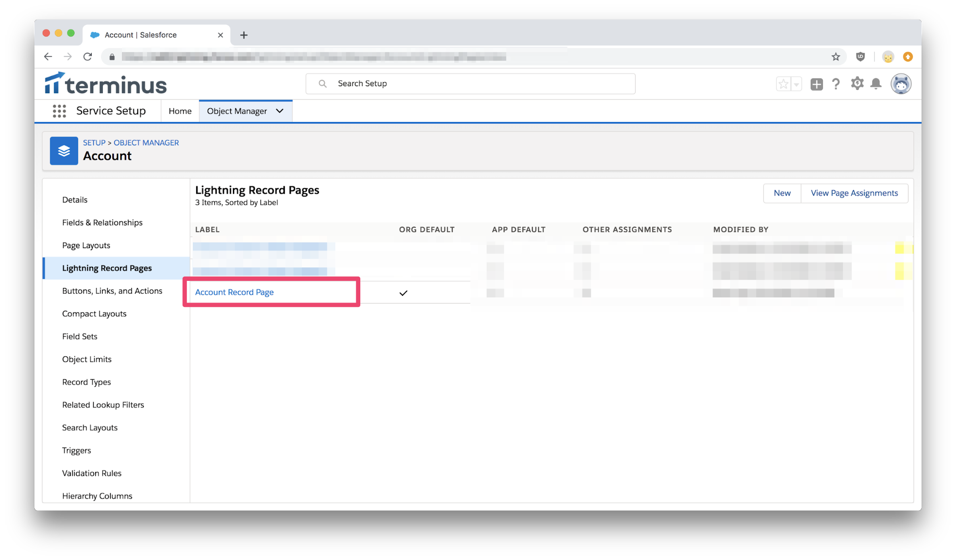Switch to the Home tab
Screen dimensions: 956x560
pos(180,111)
